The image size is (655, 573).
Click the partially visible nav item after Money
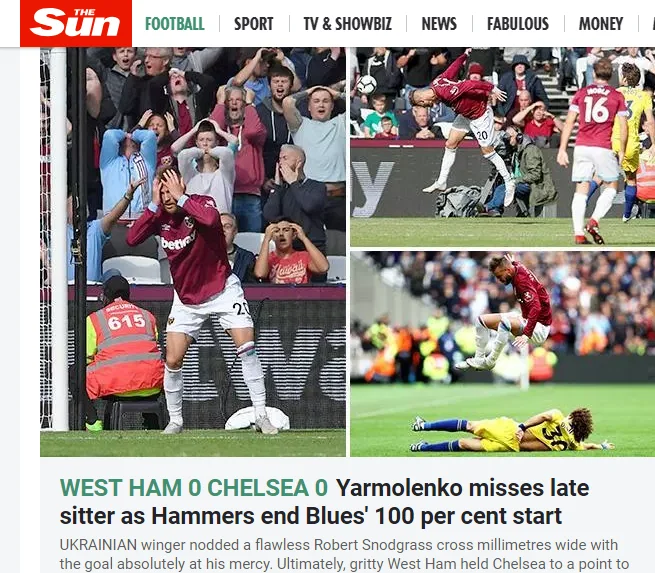653,24
